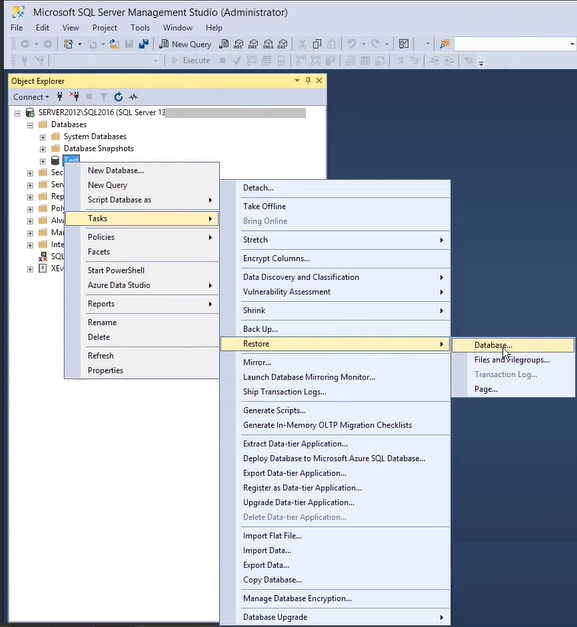
Task: Click the Analysis Services DAX Query icon
Action: pyautogui.click(x=283, y=44)
